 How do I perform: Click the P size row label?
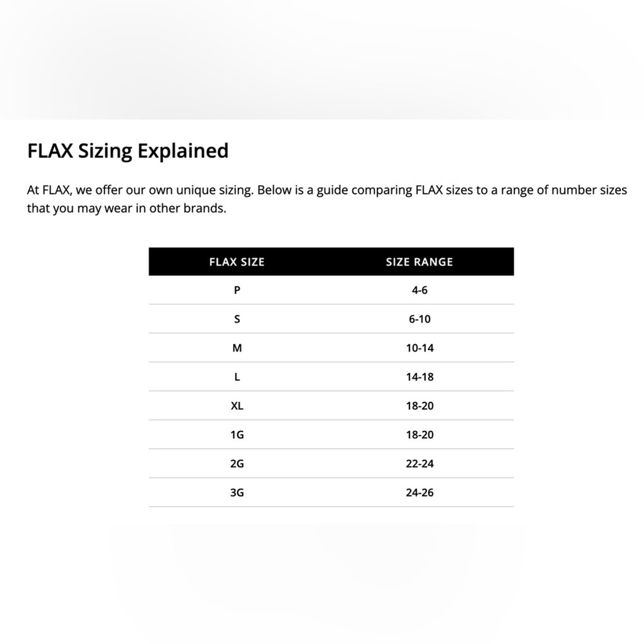click(x=237, y=290)
